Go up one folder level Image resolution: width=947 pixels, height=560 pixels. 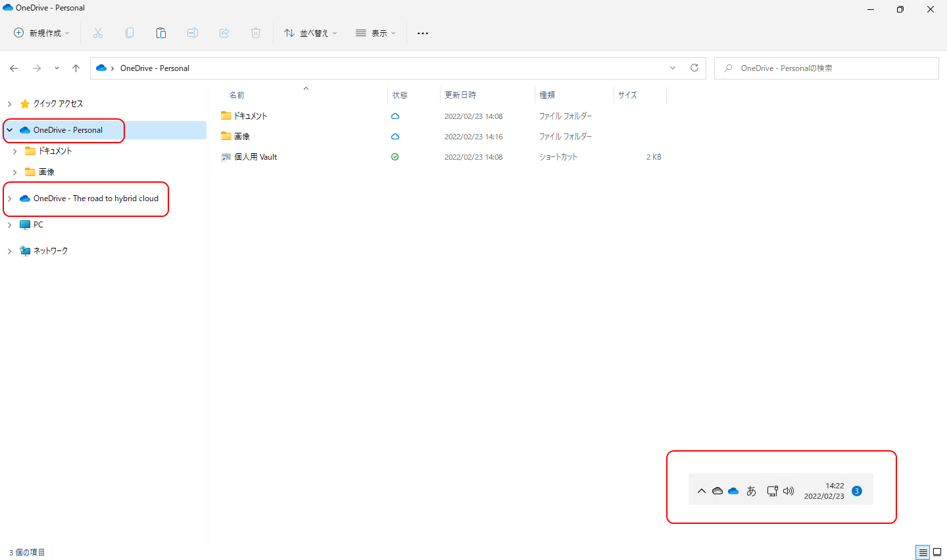[76, 68]
